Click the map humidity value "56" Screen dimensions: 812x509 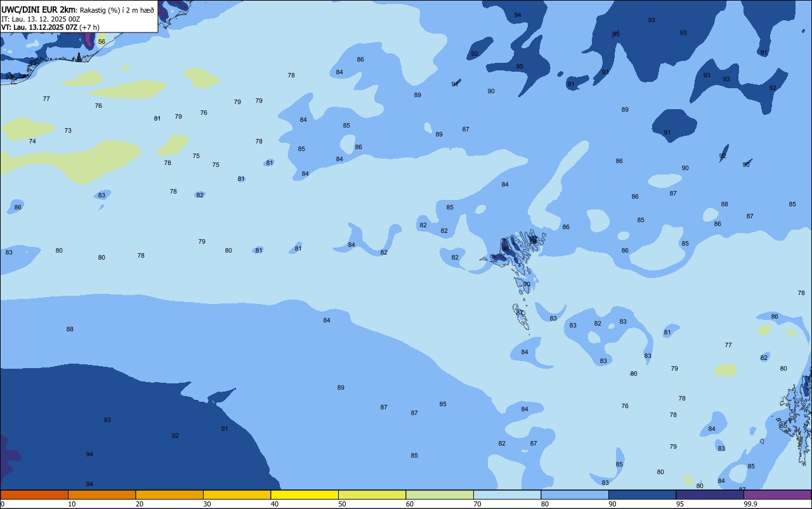(x=101, y=41)
